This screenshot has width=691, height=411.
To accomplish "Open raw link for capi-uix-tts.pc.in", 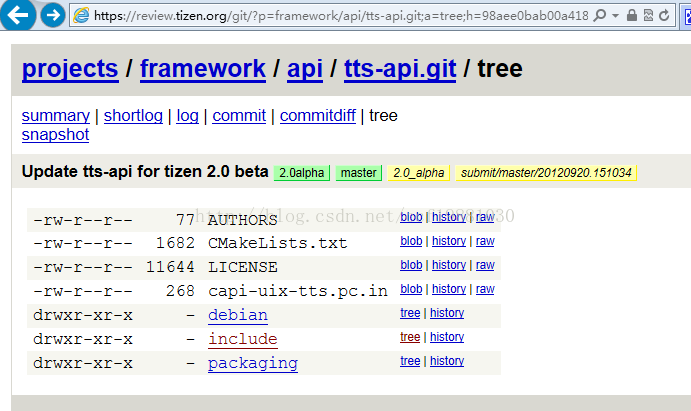I will coord(485,289).
